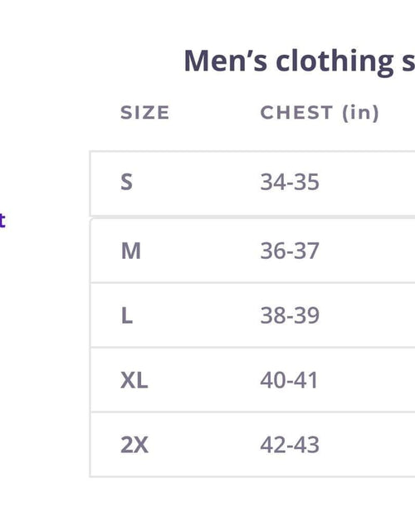Select the 2X size row label

[134, 445]
